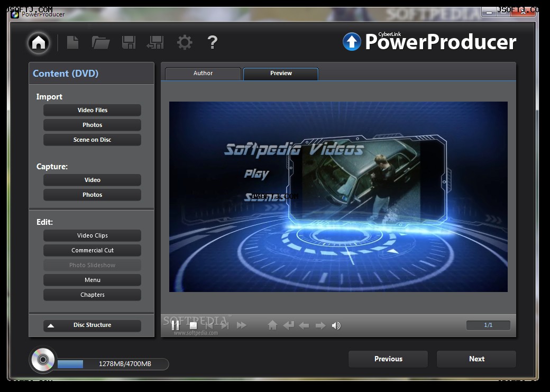Import a Scene on Disc
Viewport: 550px width, 392px height.
[92, 140]
